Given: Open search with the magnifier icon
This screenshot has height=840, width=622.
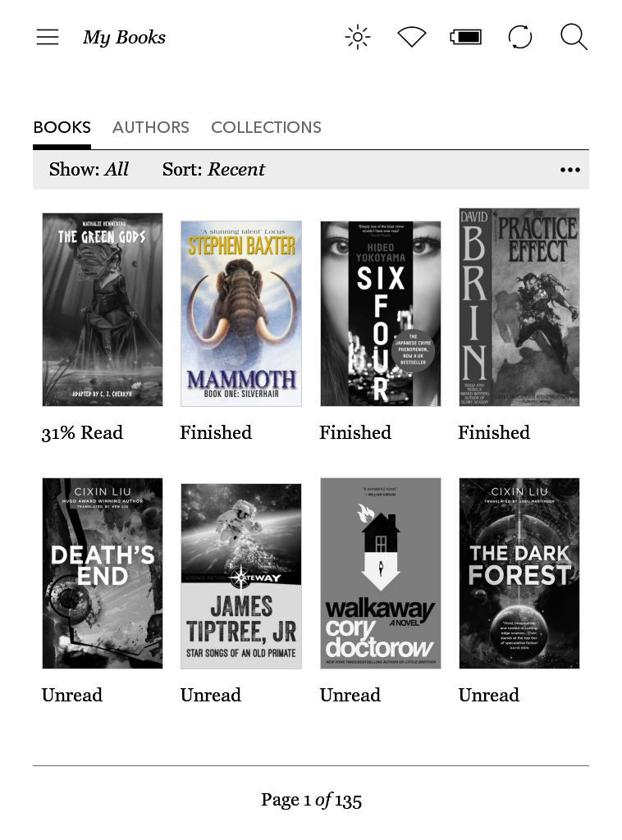Looking at the screenshot, I should (574, 37).
